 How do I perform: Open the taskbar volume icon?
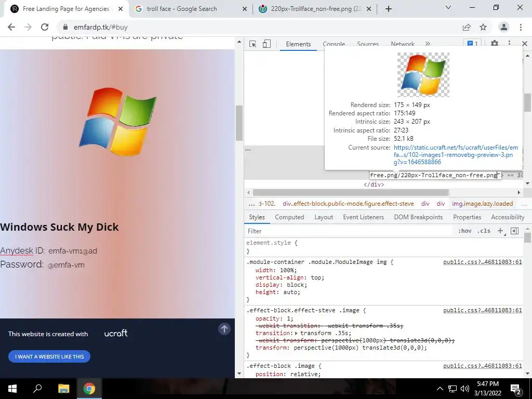(x=465, y=389)
